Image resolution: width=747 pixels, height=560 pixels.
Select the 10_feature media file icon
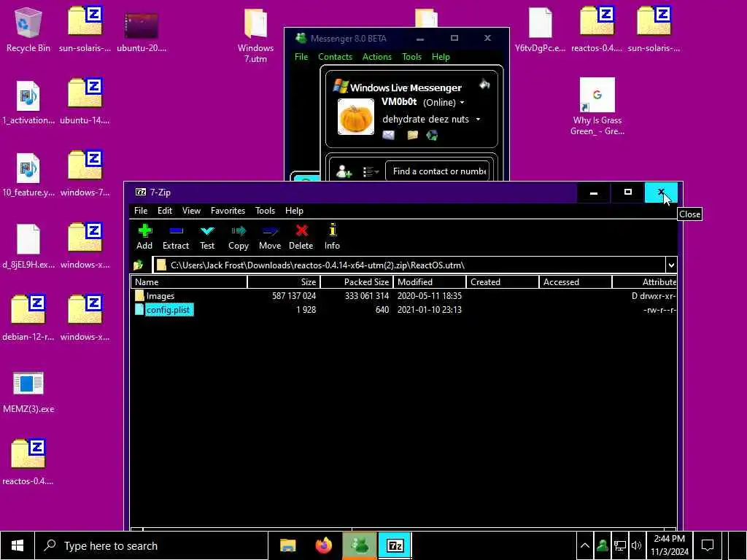point(28,175)
